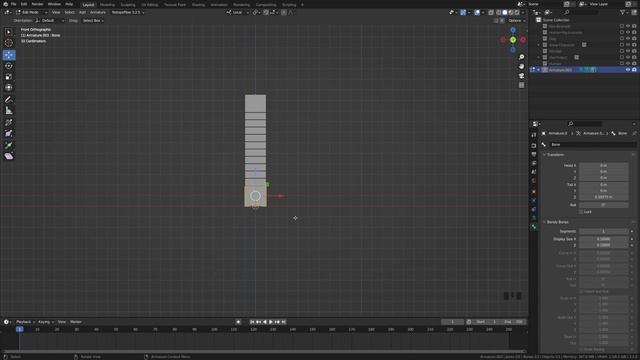
Task: Switch to the Modeling workspace tab
Action: pyautogui.click(x=107, y=5)
